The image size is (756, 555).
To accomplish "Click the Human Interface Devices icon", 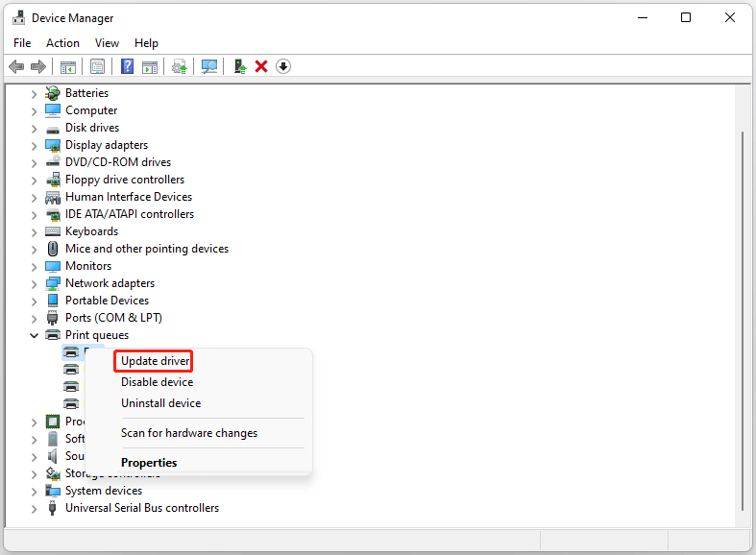I will click(53, 197).
